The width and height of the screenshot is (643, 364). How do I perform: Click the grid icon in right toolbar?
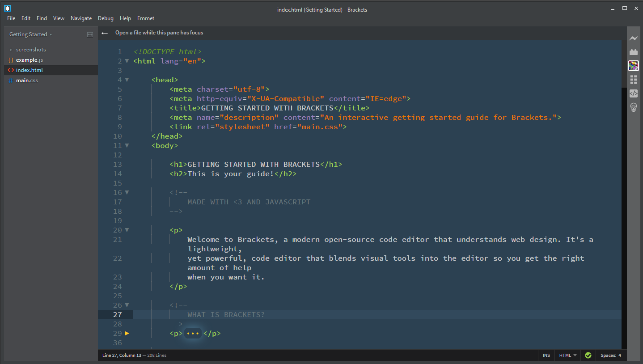click(633, 80)
